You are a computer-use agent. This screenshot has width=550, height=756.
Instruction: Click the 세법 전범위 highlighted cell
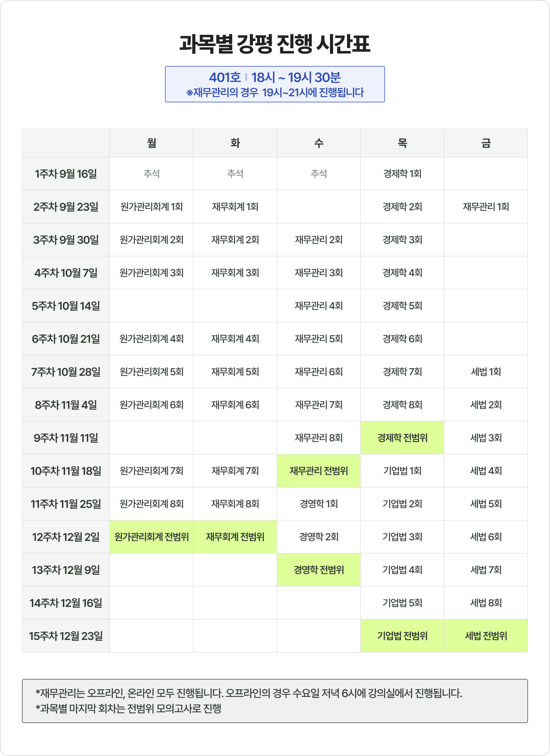(x=486, y=636)
